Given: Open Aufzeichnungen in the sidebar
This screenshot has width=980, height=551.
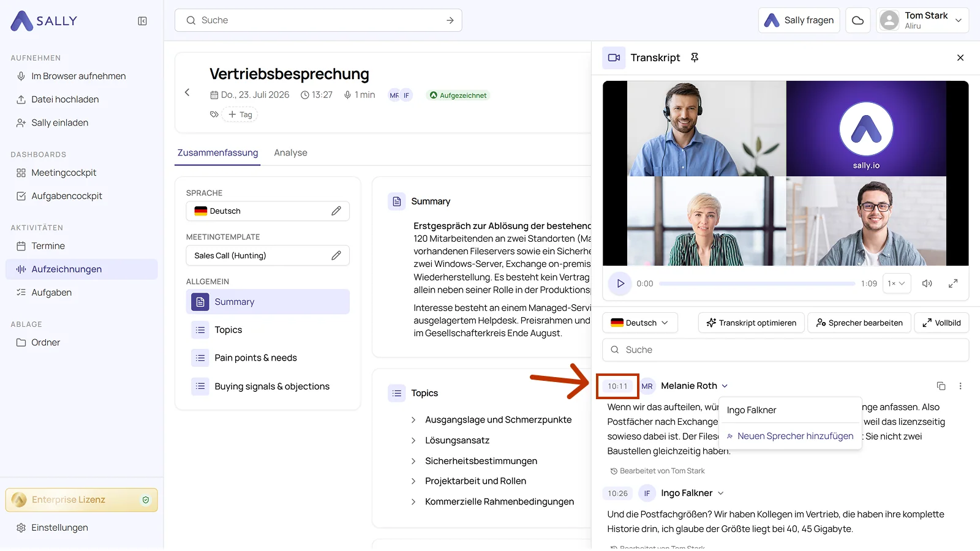Looking at the screenshot, I should point(81,269).
